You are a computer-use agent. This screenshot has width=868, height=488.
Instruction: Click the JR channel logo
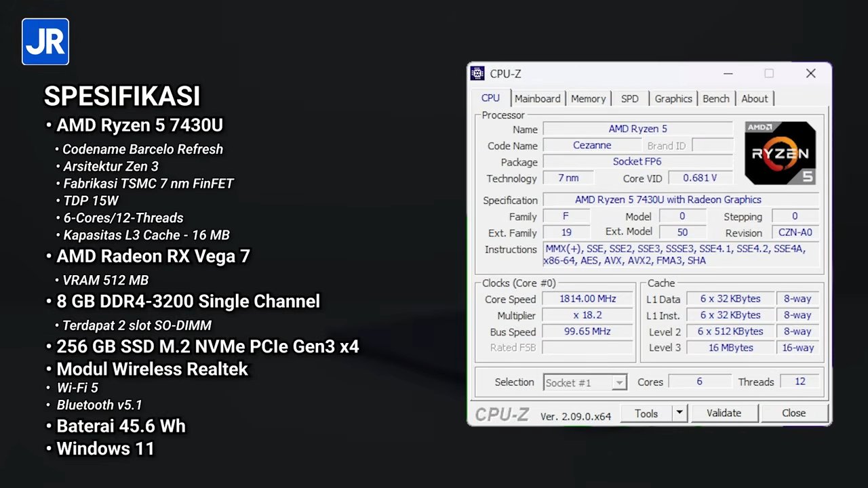[45, 42]
